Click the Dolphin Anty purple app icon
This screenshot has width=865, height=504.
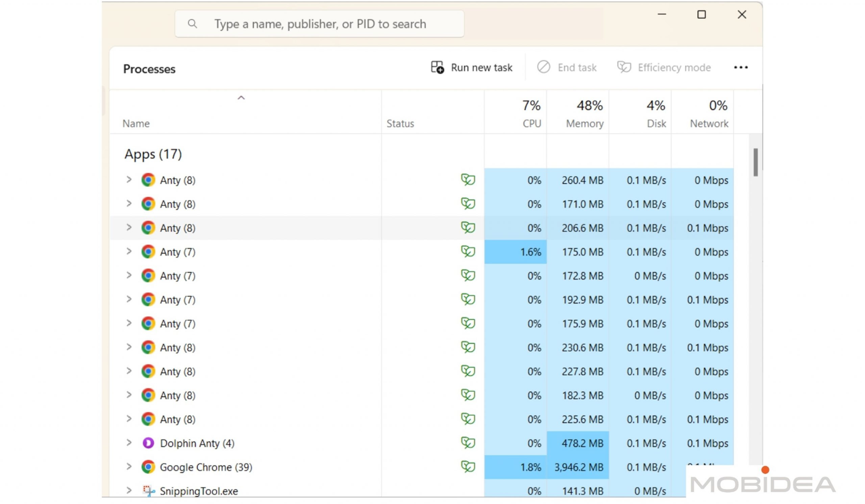coord(148,443)
